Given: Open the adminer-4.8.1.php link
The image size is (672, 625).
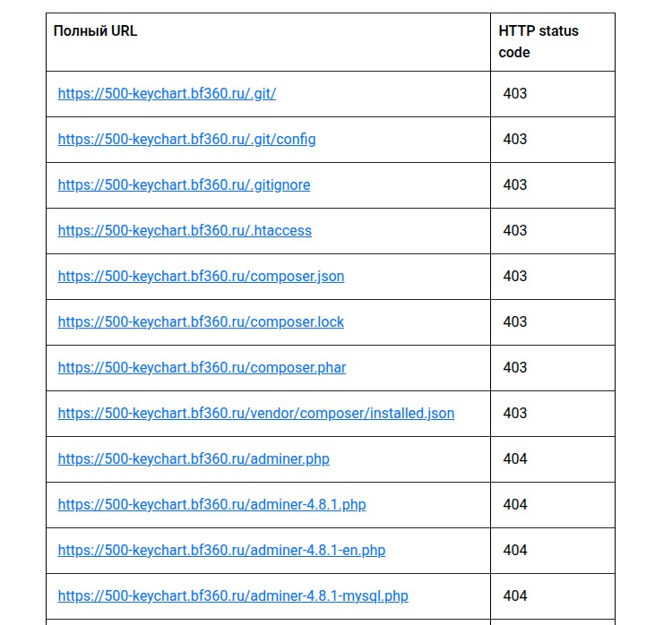Looking at the screenshot, I should pos(211,505).
